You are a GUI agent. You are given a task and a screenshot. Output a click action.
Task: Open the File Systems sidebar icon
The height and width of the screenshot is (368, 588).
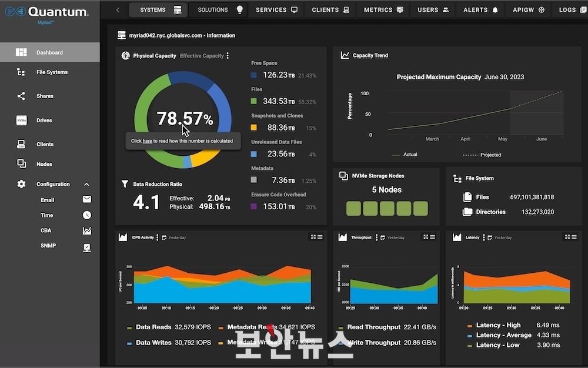pos(21,72)
